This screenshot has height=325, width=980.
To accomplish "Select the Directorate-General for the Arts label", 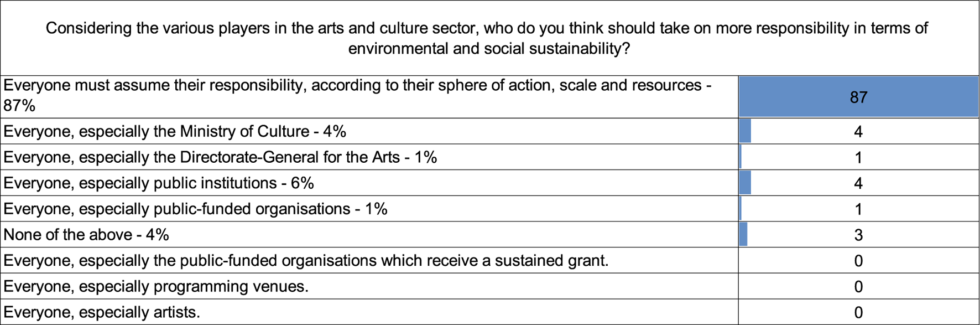I will (x=220, y=157).
